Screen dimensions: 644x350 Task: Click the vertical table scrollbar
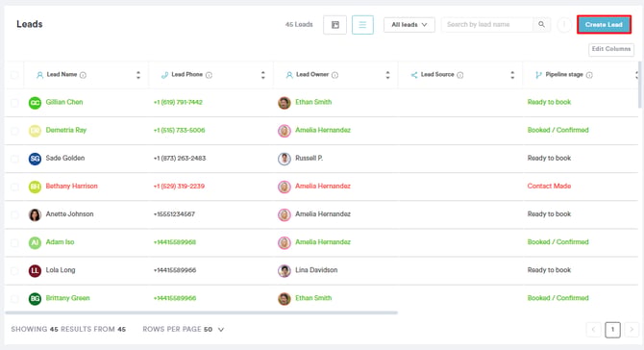point(639,85)
